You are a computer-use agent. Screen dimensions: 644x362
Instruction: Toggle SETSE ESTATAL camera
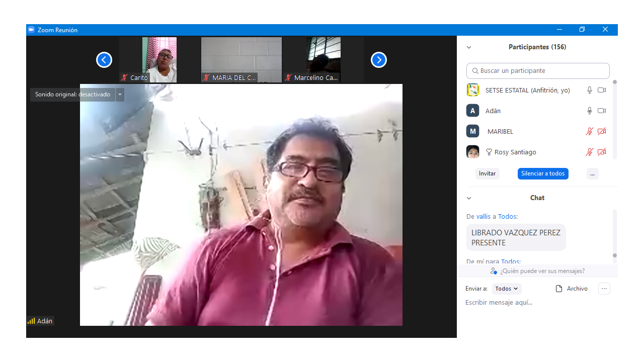tap(602, 90)
